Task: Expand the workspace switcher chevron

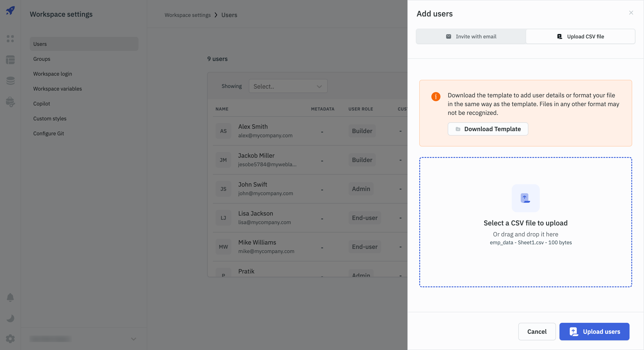Action: click(133, 339)
